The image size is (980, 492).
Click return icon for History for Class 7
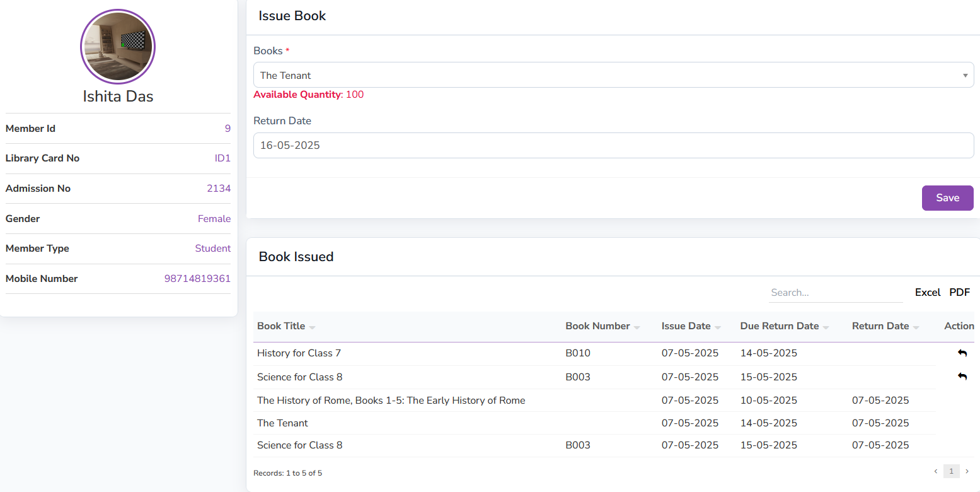962,353
